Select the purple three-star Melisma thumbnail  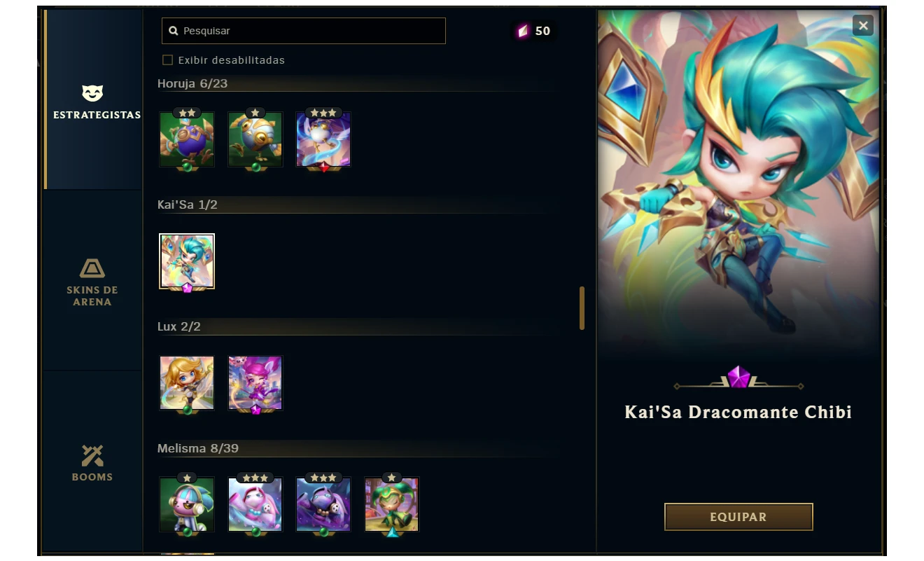pos(323,505)
